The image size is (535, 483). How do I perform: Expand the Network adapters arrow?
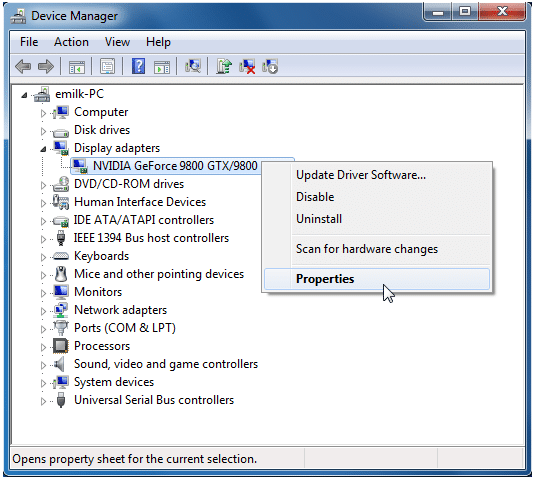[43, 311]
